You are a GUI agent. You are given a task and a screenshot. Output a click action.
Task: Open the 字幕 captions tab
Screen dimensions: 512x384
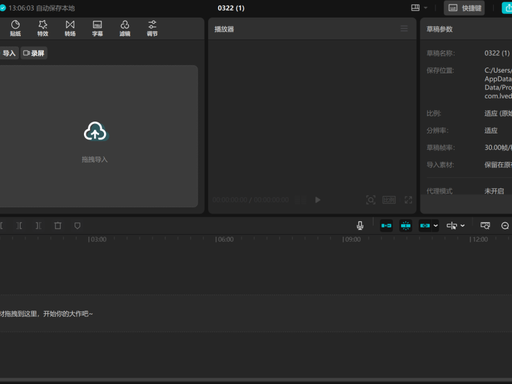[x=97, y=28]
